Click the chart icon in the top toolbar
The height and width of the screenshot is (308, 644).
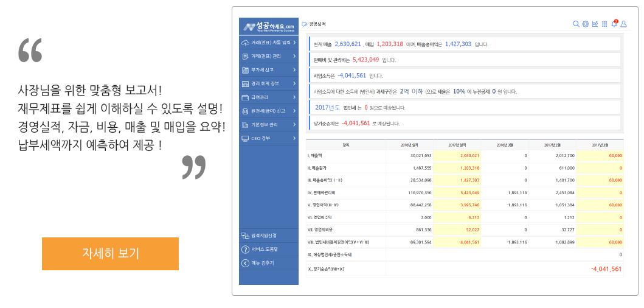coord(595,24)
